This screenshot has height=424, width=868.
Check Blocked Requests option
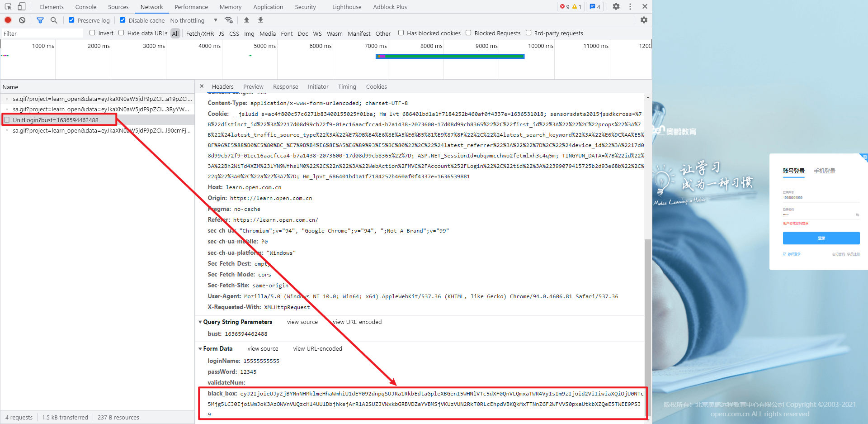468,33
